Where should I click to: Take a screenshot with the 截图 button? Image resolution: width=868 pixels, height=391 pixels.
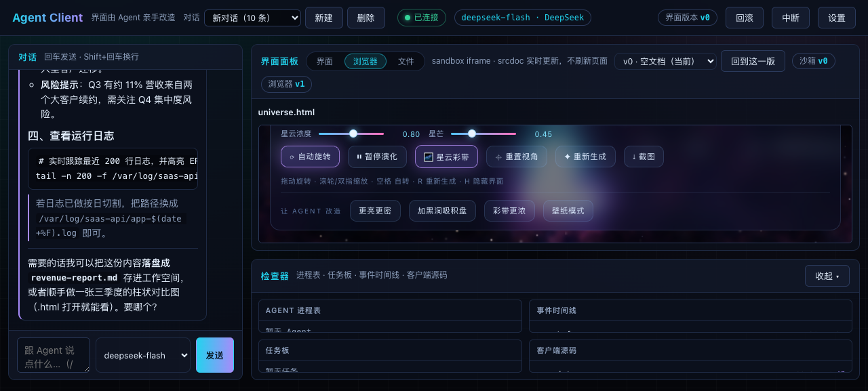click(644, 157)
